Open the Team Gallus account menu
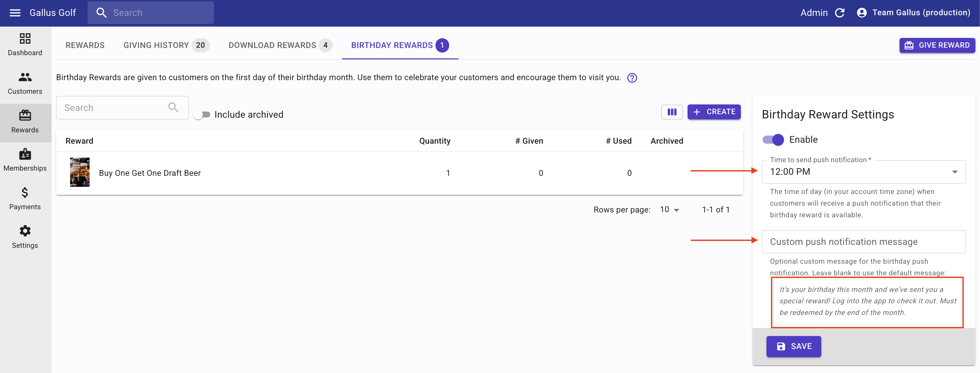This screenshot has width=980, height=373. [x=913, y=13]
